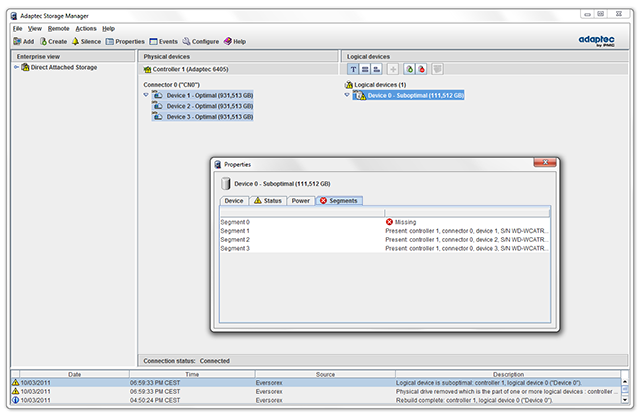Open the Events toolbar item

pyautogui.click(x=164, y=42)
